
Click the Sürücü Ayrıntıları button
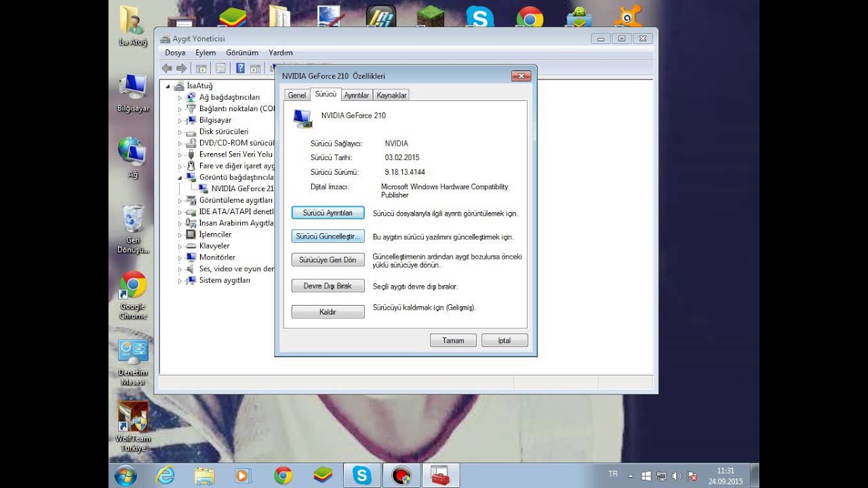328,213
